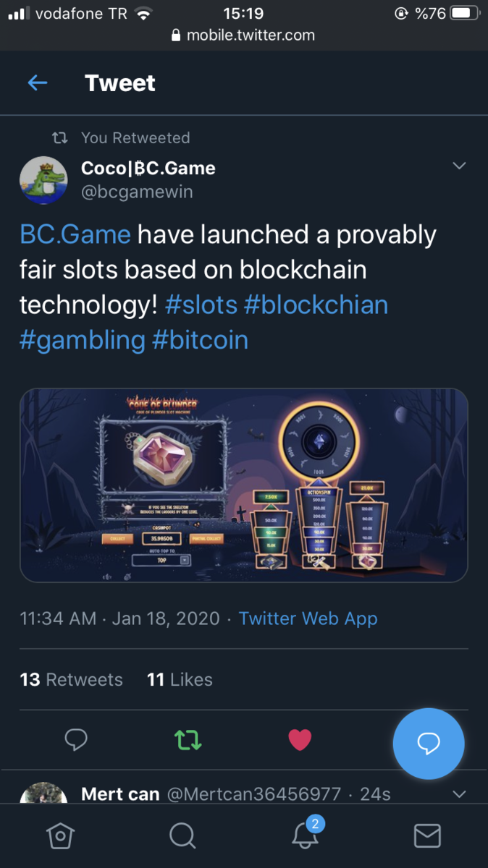Screen dimensions: 488x868
Task: Toggle the green retweet icon
Action: [x=188, y=739]
